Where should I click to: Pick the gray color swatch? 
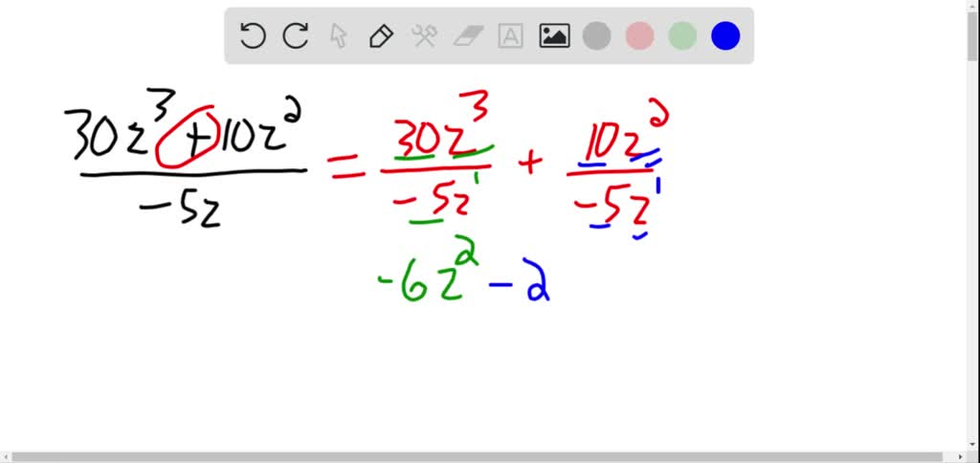pos(597,35)
